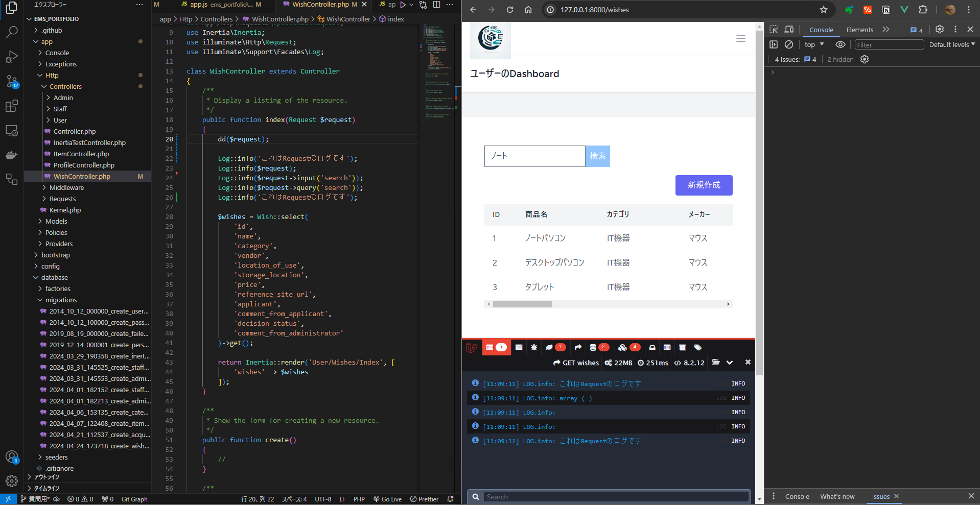
Task: Switch to the Elements tab in DevTools
Action: (859, 30)
